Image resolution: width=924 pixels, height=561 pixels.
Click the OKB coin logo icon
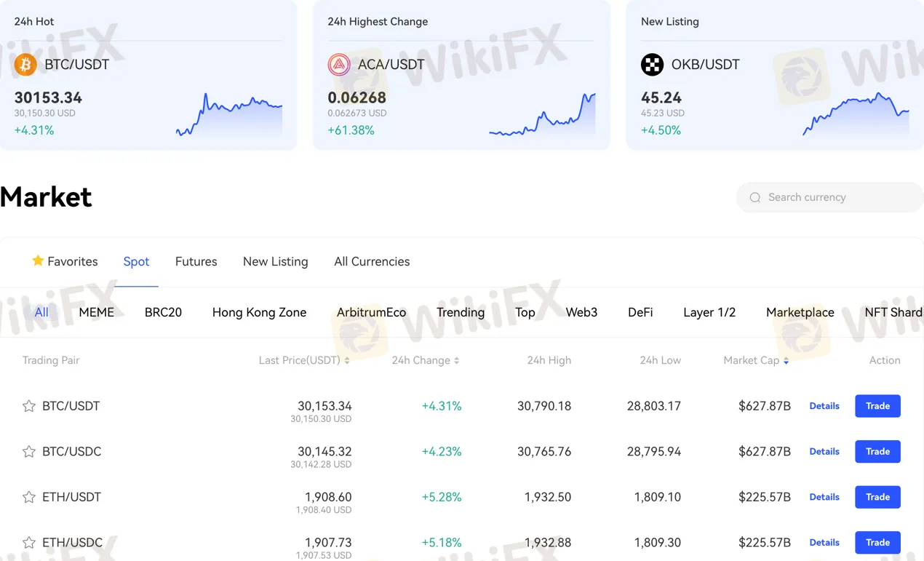click(x=652, y=65)
